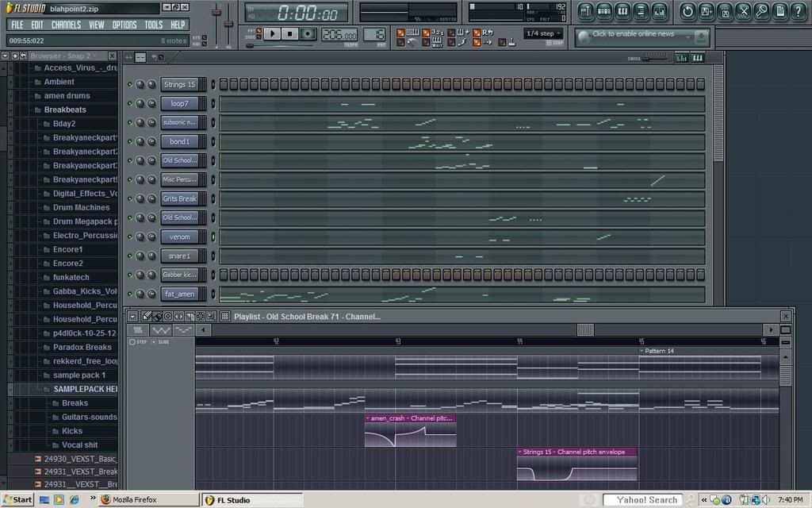Image resolution: width=812 pixels, height=508 pixels.
Task: Enable Step mode in Playlist
Action: [x=132, y=342]
